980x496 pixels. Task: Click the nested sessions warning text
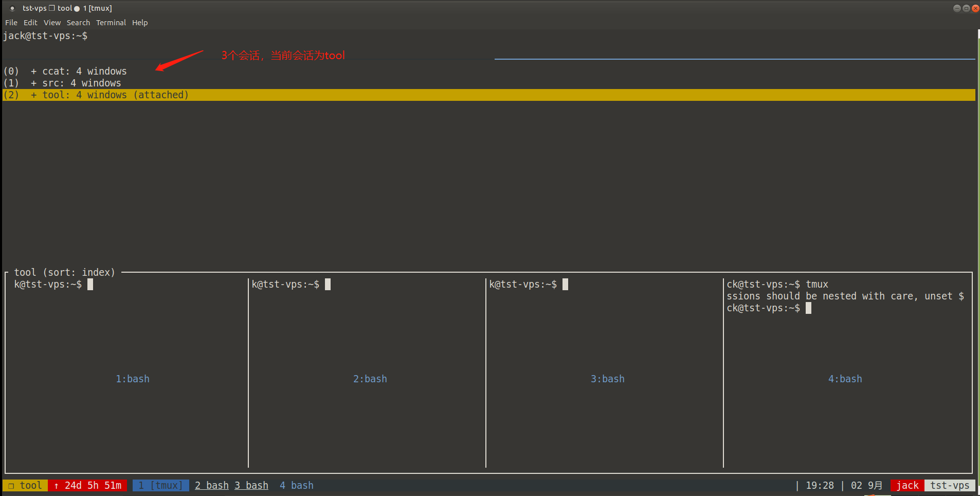tap(845, 296)
